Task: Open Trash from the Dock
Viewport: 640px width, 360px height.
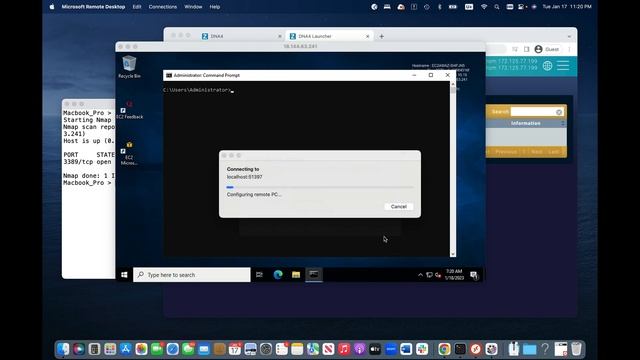Action: point(576,349)
